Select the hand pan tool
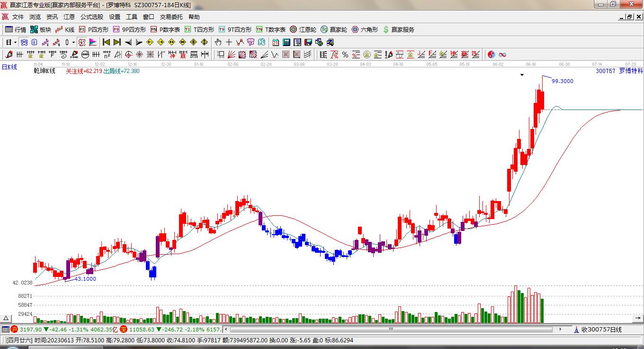The image size is (644, 349). pos(218,42)
